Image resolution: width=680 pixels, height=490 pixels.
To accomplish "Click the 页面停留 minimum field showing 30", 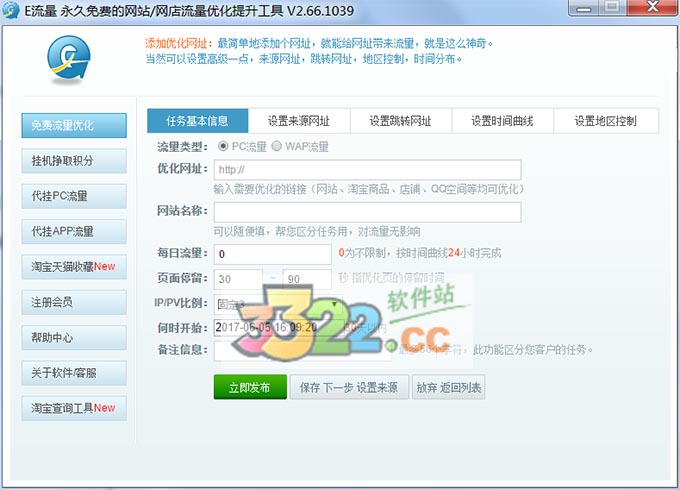I will tap(238, 279).
